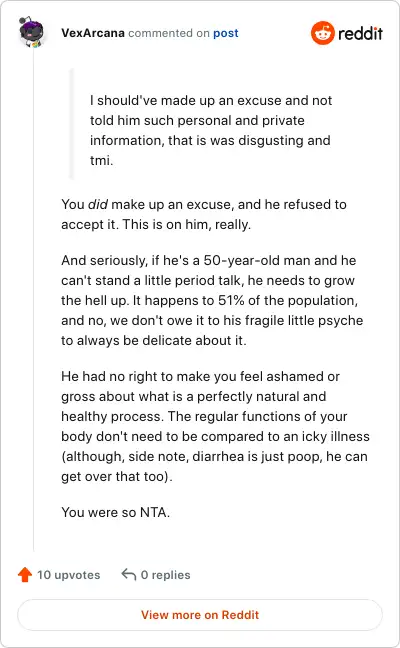The image size is (400, 648).
Task: Click the "0 replies" label
Action: coord(165,575)
